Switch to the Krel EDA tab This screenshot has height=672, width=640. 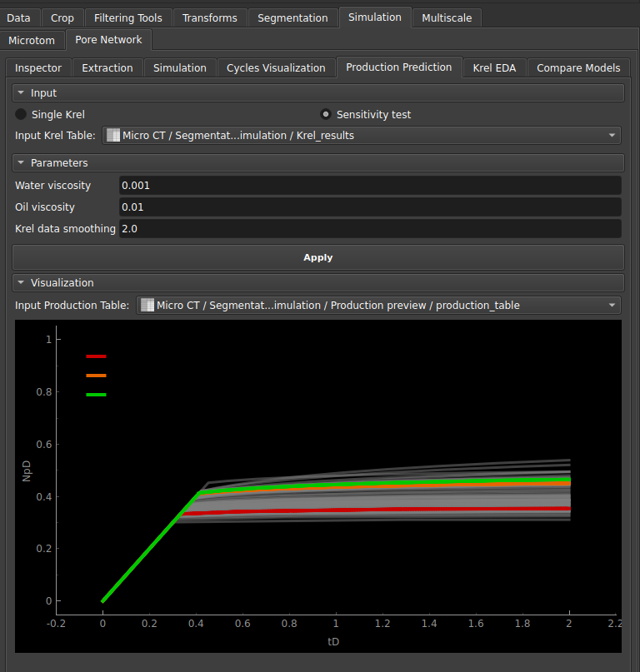pos(494,68)
